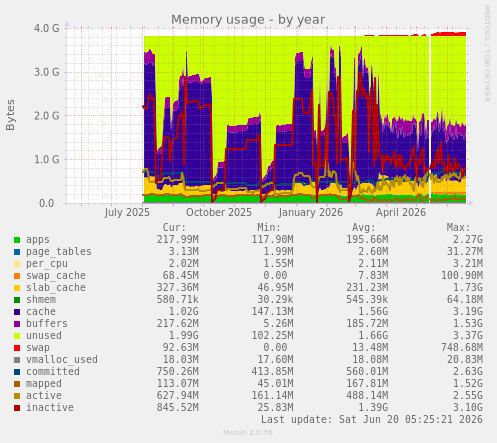
Task: Click the Min: column header
Action: (269, 228)
